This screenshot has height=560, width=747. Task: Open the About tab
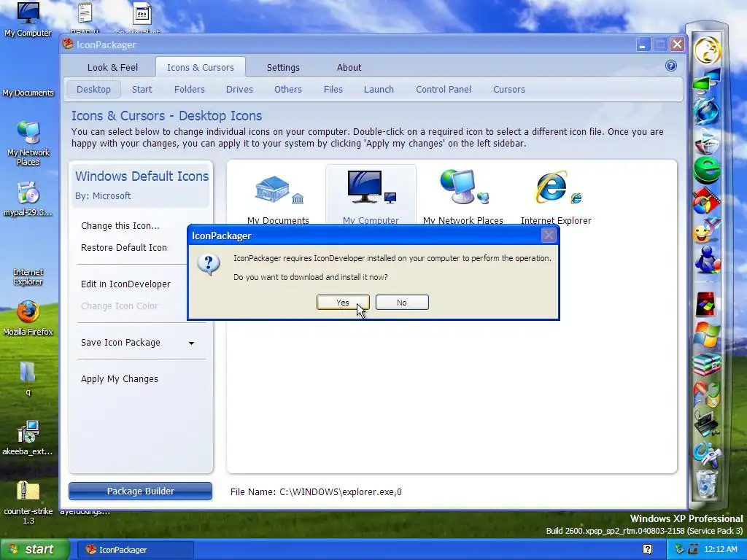tap(349, 68)
